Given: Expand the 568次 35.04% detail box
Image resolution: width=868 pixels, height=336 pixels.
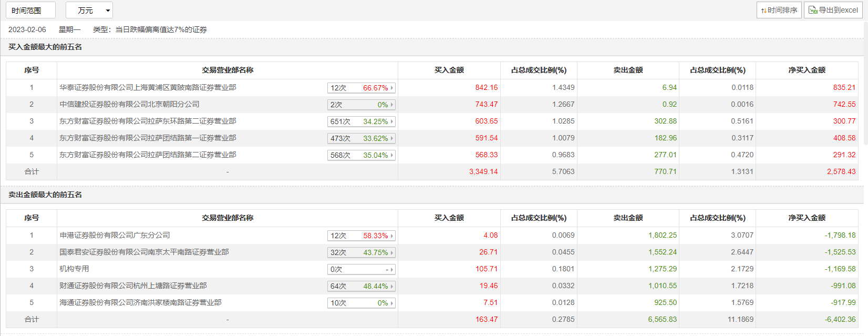Looking at the screenshot, I should (x=392, y=155).
